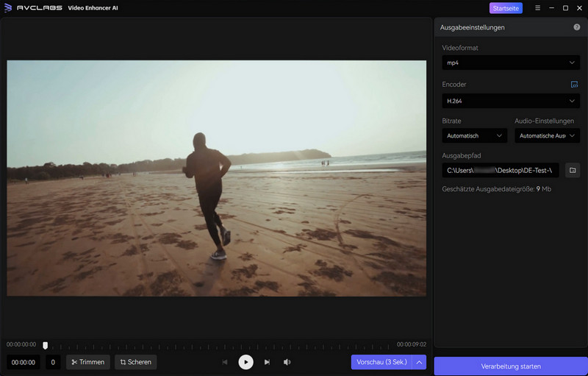Click Verarbeitung starten button

point(511,366)
